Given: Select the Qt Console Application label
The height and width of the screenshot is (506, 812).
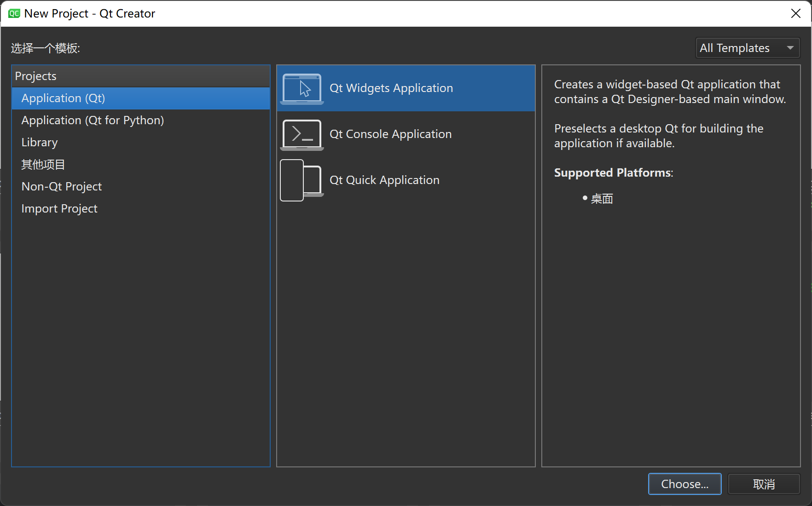Looking at the screenshot, I should 390,134.
